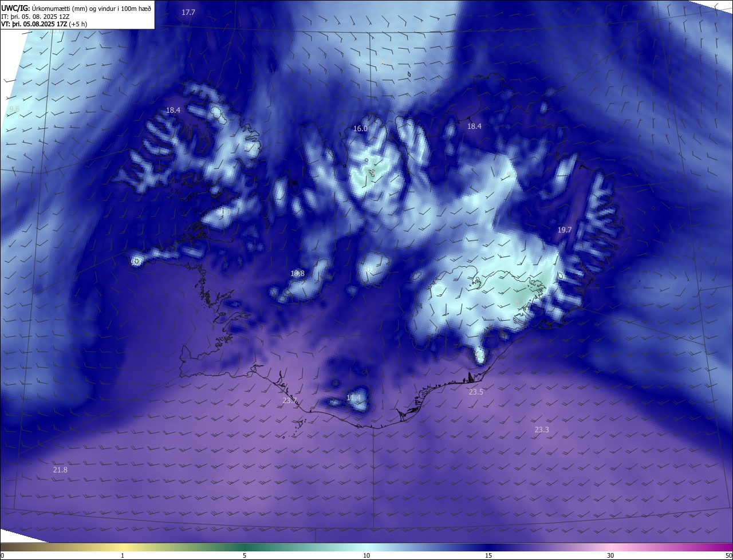Click the 17.7 value label on the map
The width and height of the screenshot is (733, 560).
click(188, 13)
